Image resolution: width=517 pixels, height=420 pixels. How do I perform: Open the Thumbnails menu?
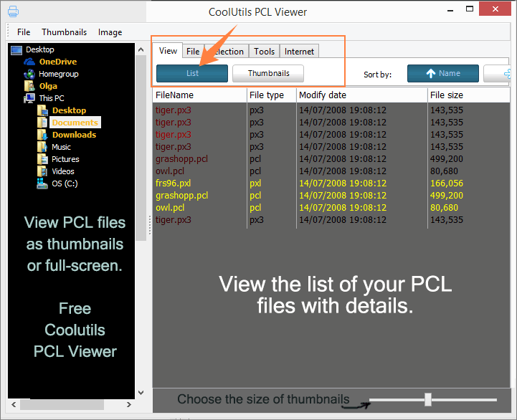[64, 32]
